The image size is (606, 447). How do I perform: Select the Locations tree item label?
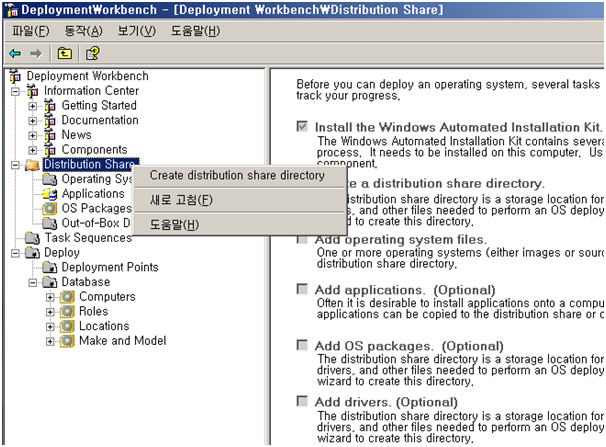click(104, 326)
